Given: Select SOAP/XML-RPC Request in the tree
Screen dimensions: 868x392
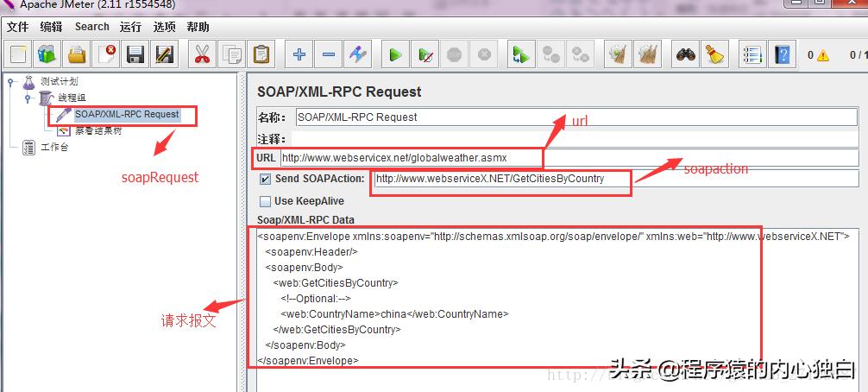Looking at the screenshot, I should point(127,115).
